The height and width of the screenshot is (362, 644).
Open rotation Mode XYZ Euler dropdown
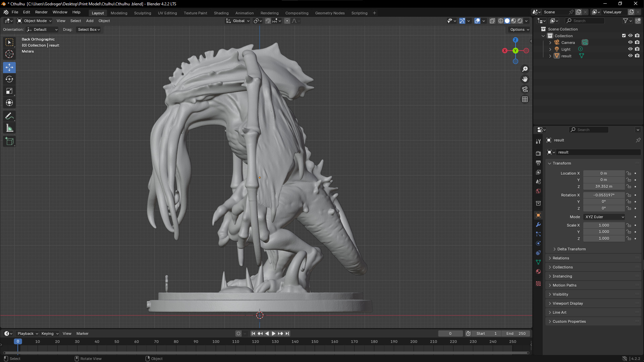(x=604, y=217)
